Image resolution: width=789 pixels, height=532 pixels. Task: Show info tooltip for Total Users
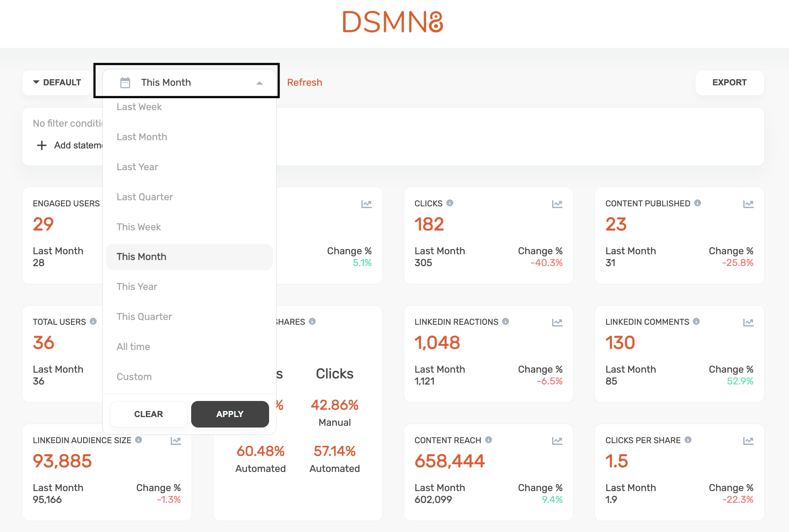click(93, 321)
